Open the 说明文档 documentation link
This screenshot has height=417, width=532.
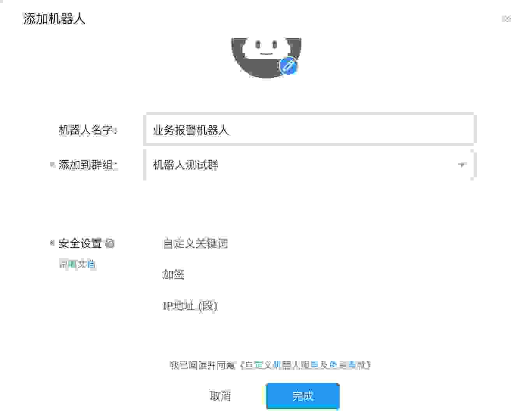coord(77,264)
